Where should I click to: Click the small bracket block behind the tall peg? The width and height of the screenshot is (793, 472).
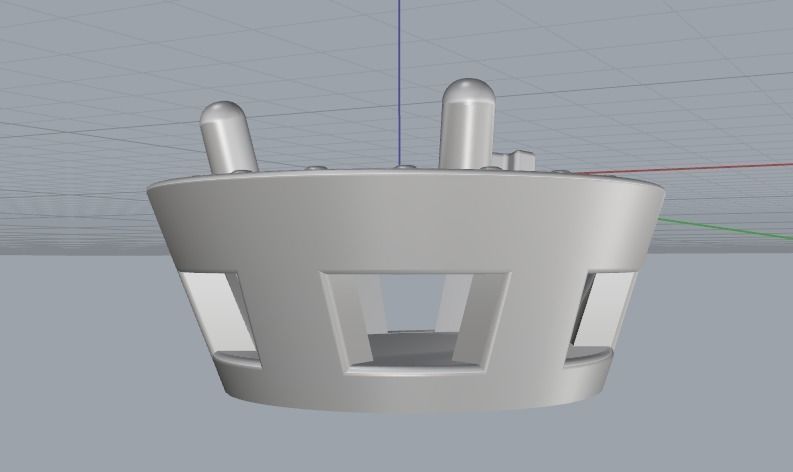pyautogui.click(x=514, y=160)
